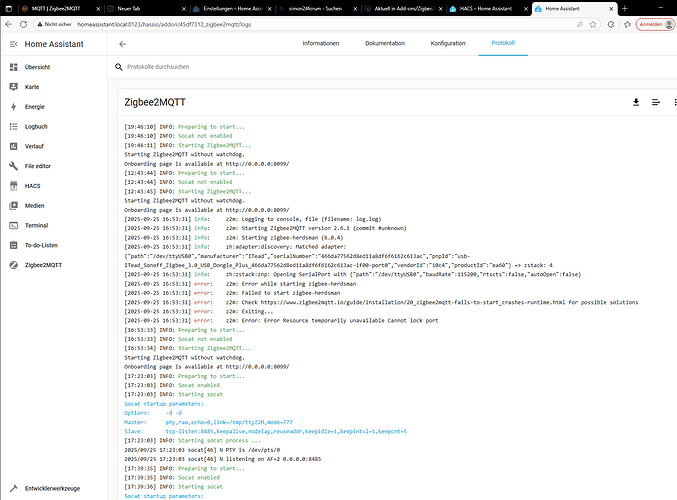Collapse the Home Assistant sidebar menu
The image size is (677, 500).
click(12, 44)
